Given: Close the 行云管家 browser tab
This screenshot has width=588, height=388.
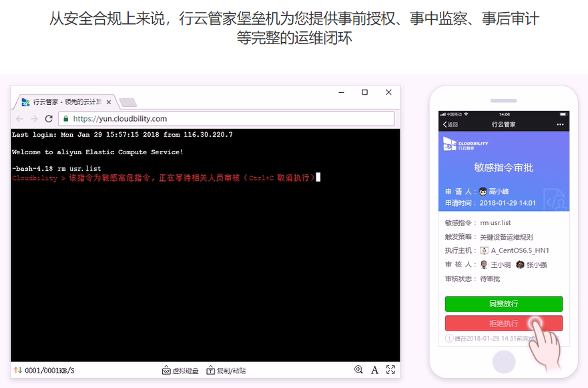Looking at the screenshot, I should (x=109, y=102).
